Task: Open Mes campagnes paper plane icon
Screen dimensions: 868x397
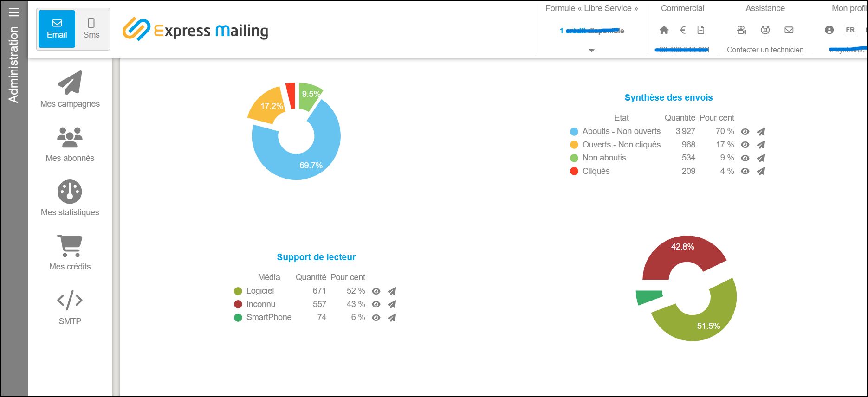Action: coord(70,83)
